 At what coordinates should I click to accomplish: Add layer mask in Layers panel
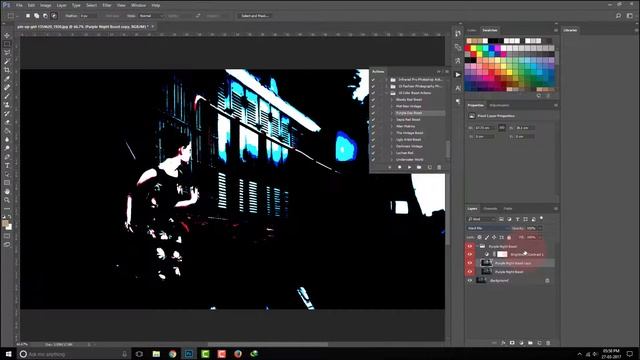click(512, 343)
